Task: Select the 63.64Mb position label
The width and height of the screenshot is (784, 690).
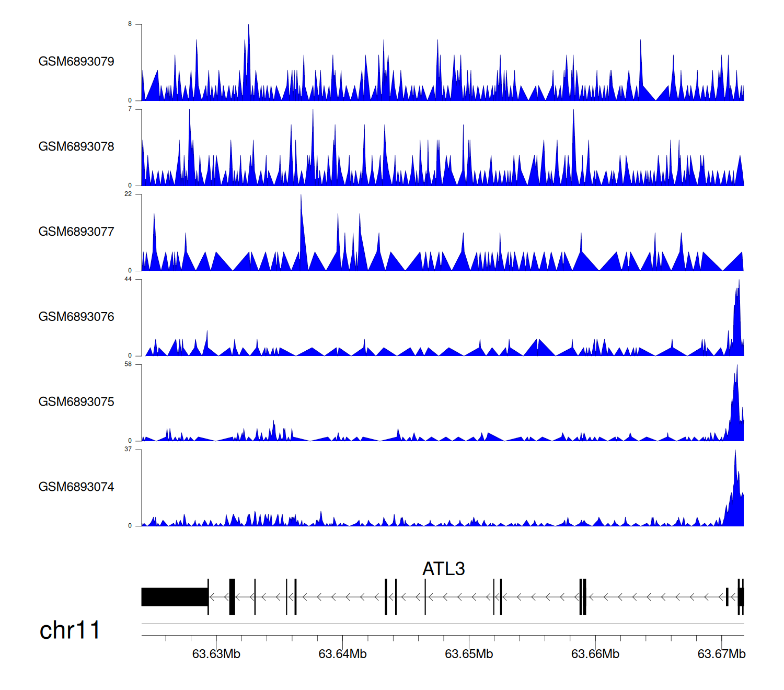Action: [x=342, y=654]
